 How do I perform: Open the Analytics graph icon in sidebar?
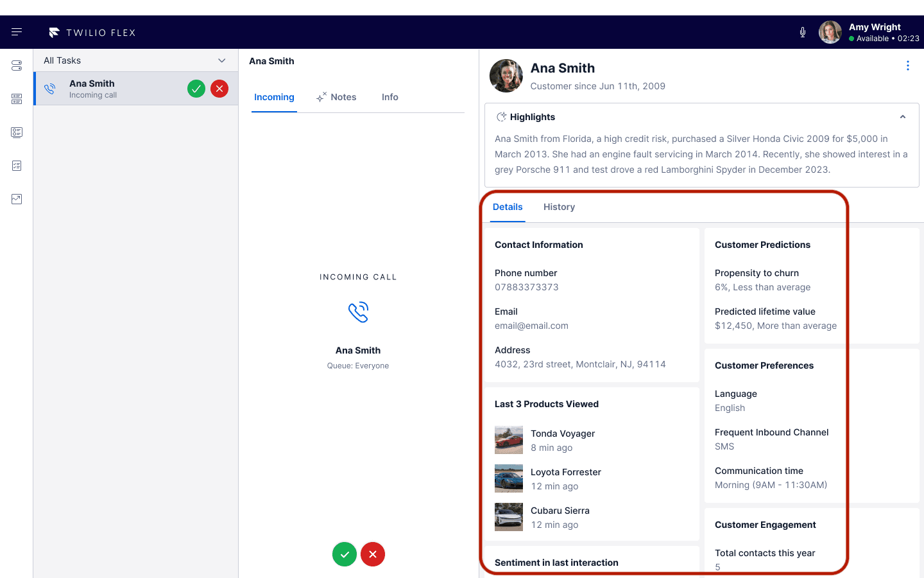pos(17,199)
